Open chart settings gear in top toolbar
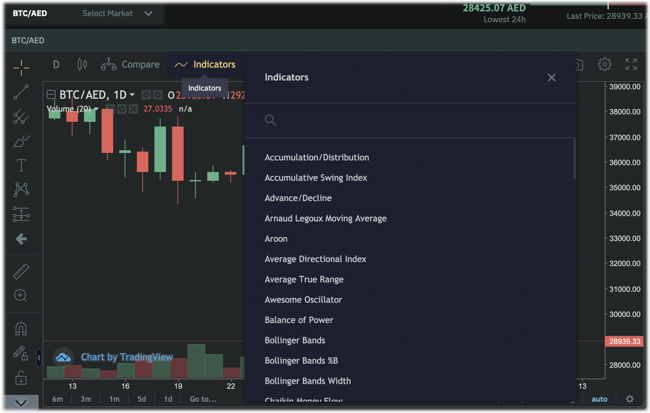The height and width of the screenshot is (413, 650). [x=604, y=64]
